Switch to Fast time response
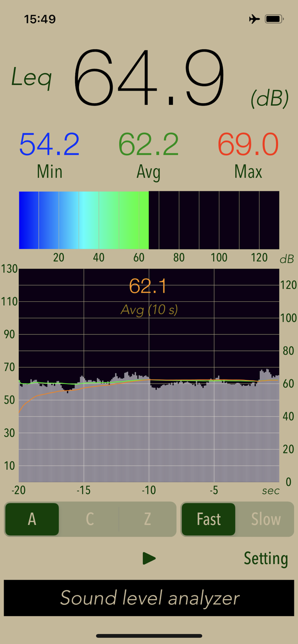Screen dimensions: 298x644 pos(209,519)
